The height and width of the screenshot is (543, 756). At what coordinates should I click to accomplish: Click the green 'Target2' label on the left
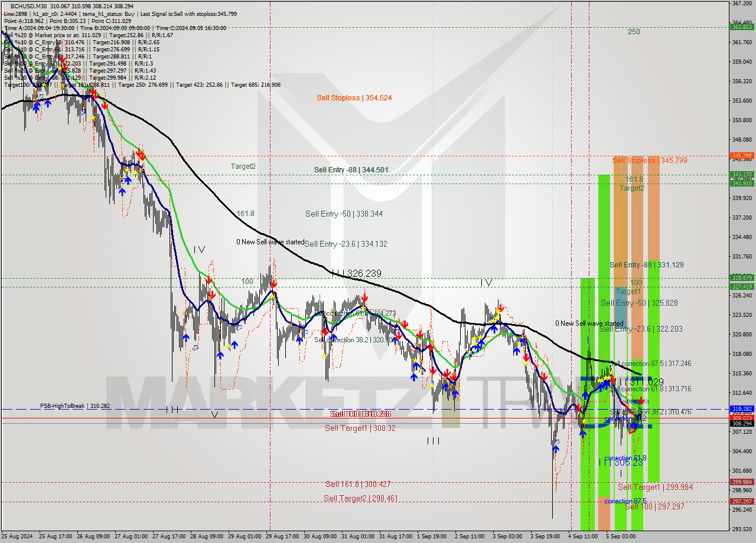[x=243, y=166]
